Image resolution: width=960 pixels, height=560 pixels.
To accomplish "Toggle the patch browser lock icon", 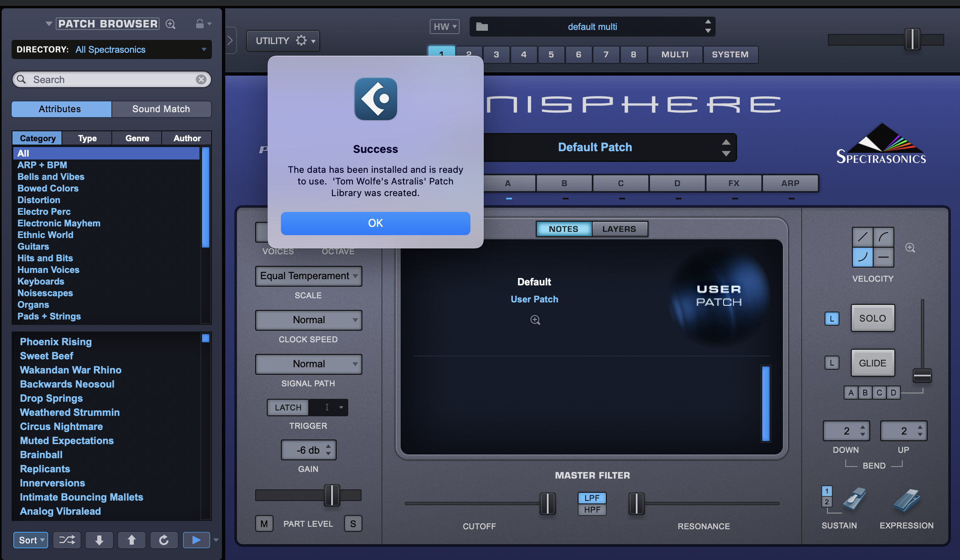I will (200, 24).
